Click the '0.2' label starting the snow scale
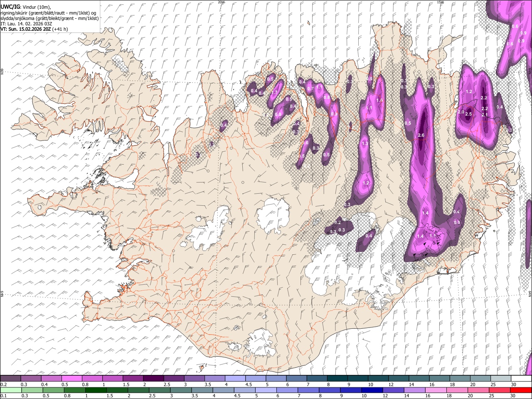Screen dimensions: 532x399 tap(3, 384)
